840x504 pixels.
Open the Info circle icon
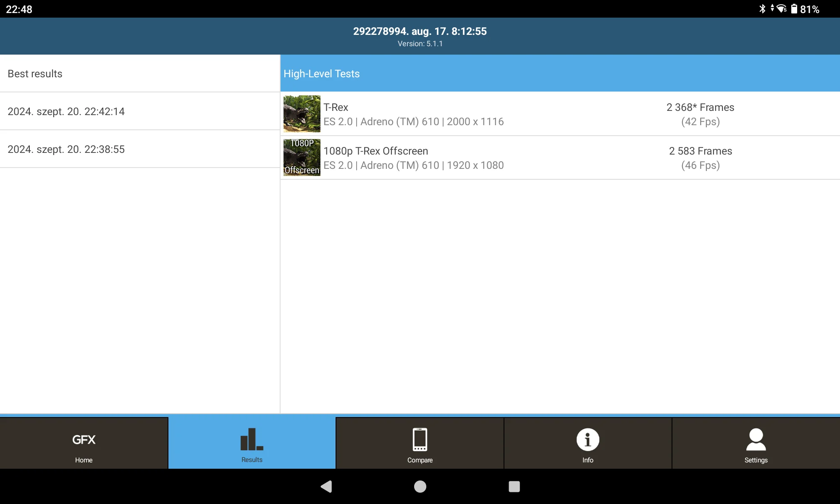pyautogui.click(x=588, y=440)
